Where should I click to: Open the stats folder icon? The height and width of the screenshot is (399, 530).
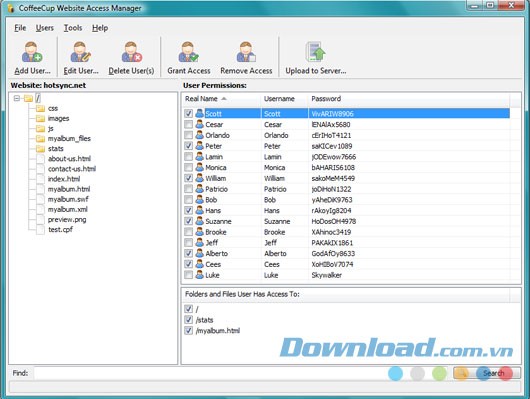pos(41,149)
